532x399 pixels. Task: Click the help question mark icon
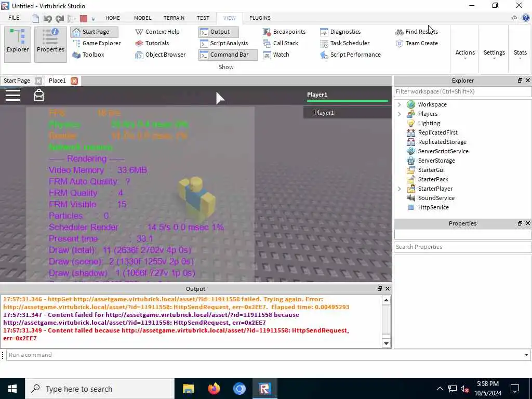[x=526, y=18]
